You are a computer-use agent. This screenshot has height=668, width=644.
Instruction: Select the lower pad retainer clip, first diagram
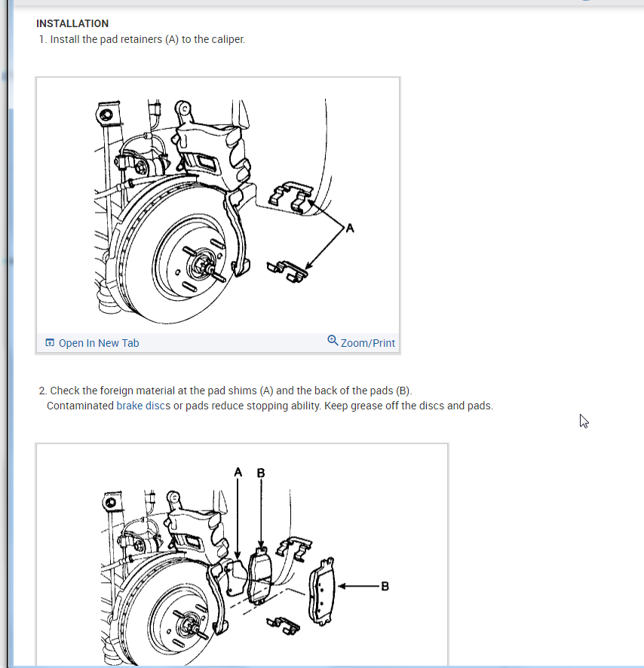point(287,272)
